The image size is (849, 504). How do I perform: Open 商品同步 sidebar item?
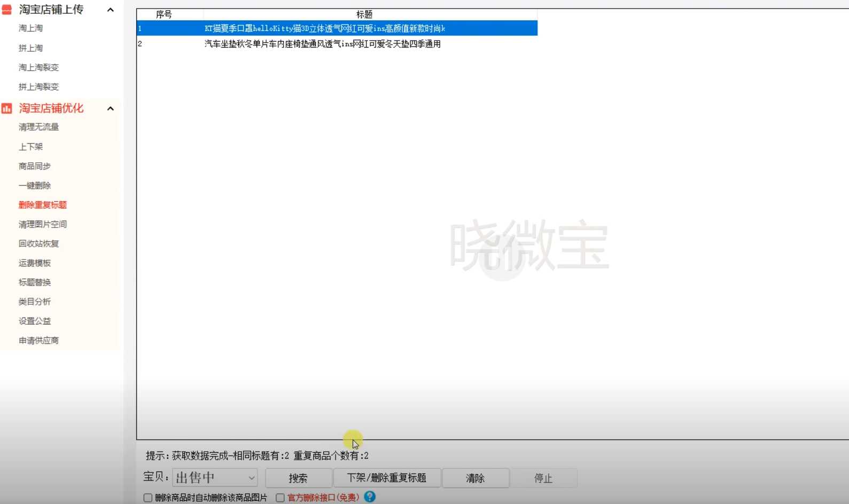pos(35,166)
